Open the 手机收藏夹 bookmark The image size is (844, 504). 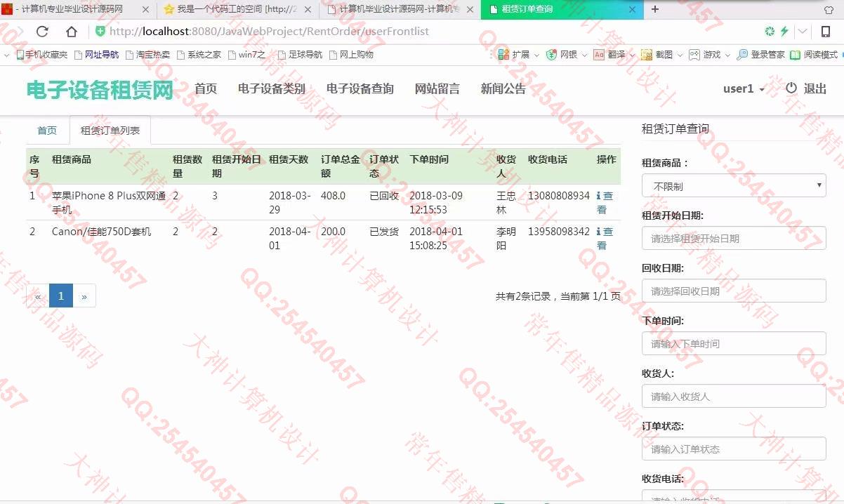tap(42, 55)
